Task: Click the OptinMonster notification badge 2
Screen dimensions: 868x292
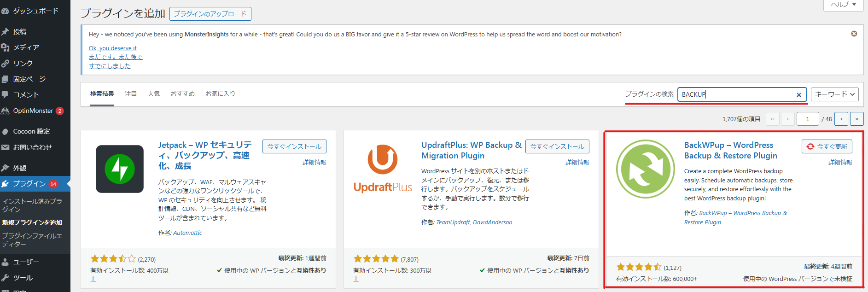Action: coord(60,111)
